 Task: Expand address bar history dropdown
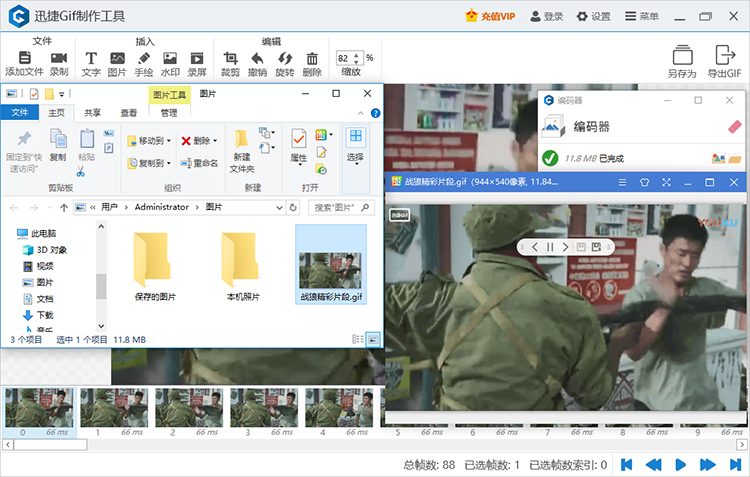click(279, 207)
